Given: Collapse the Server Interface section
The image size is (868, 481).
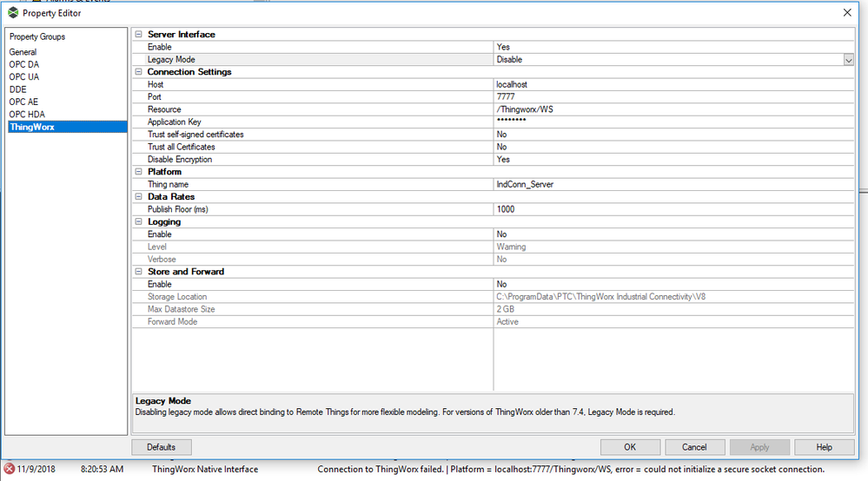Looking at the screenshot, I should pos(137,35).
